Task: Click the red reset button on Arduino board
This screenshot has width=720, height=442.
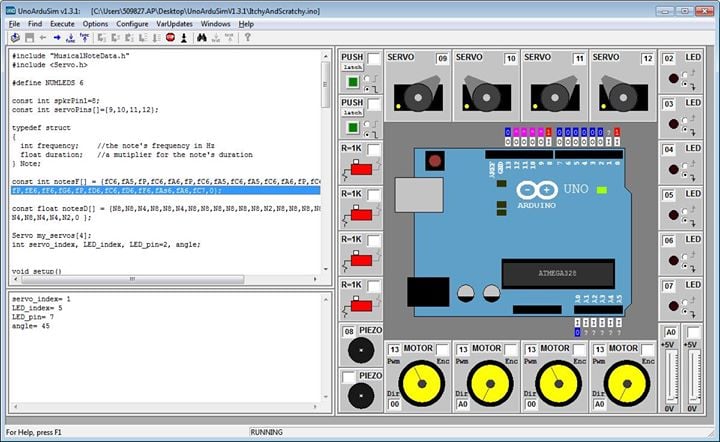Action: coord(434,161)
